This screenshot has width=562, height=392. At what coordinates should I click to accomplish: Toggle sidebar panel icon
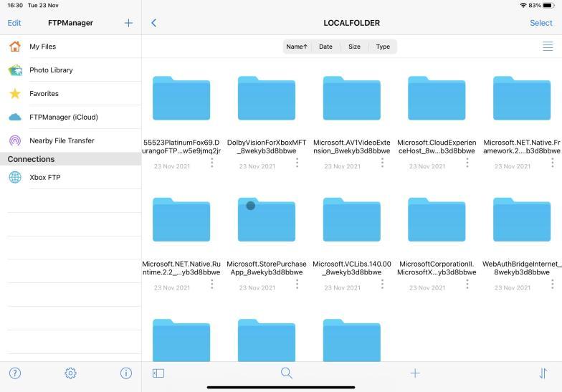pyautogui.click(x=158, y=373)
